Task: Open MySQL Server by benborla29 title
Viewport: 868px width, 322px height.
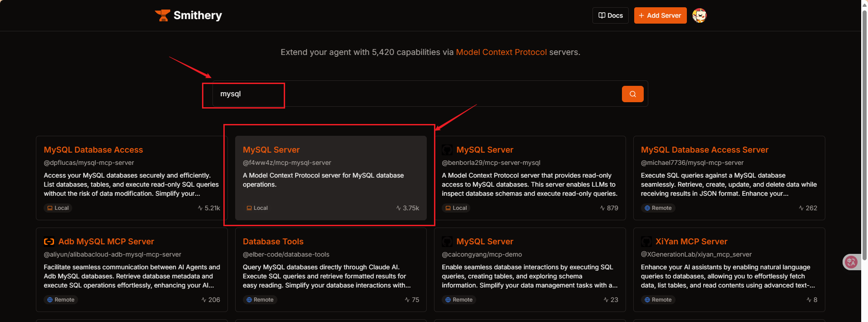Action: [x=485, y=150]
